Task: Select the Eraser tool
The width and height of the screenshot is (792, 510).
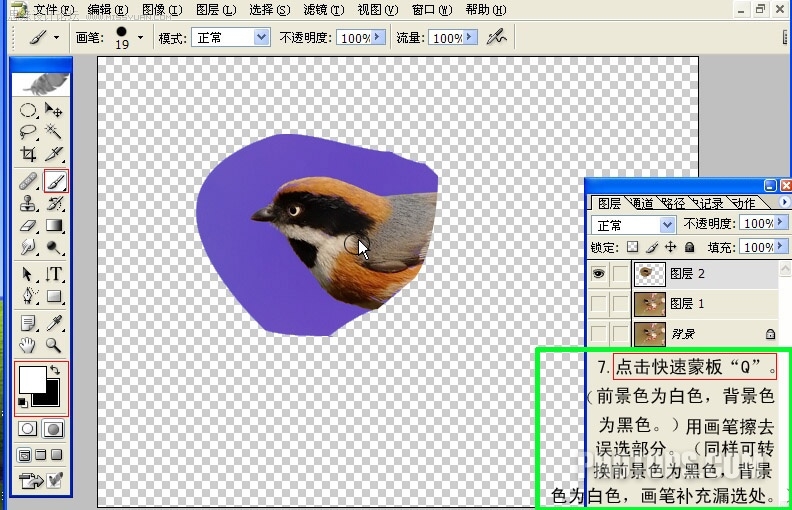Action: (x=28, y=226)
